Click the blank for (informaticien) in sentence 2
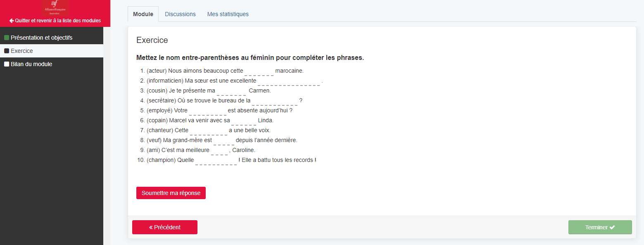 click(289, 81)
